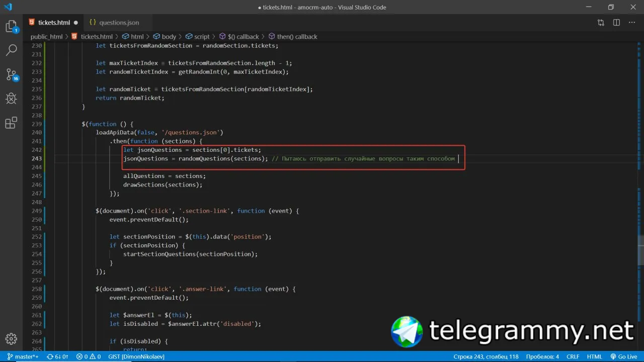This screenshot has width=644, height=362.
Task: Open the editor More Actions menu
Action: click(x=632, y=23)
